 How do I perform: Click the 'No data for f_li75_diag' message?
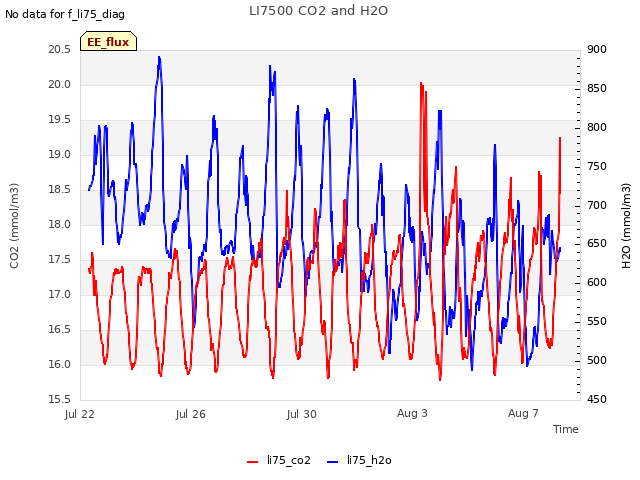(x=65, y=14)
